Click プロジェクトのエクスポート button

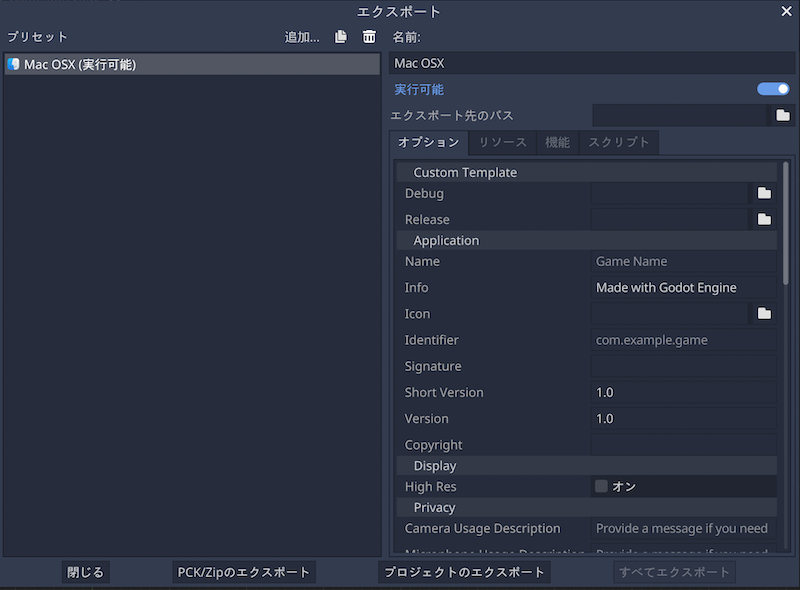(x=465, y=572)
